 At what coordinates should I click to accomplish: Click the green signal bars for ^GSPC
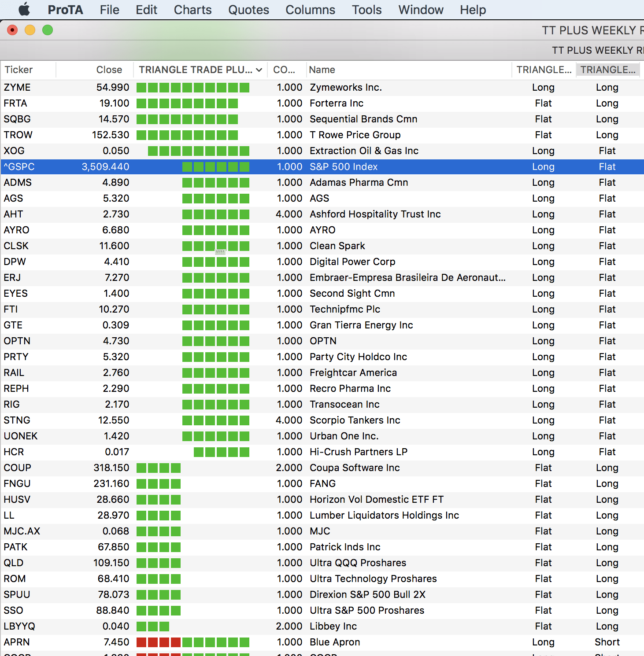pos(215,167)
